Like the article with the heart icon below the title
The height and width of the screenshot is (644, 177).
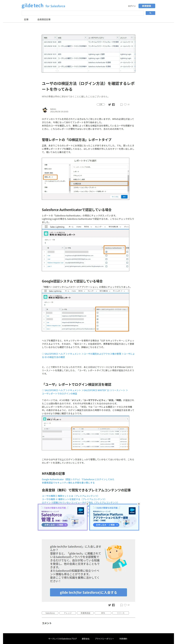pos(125,105)
